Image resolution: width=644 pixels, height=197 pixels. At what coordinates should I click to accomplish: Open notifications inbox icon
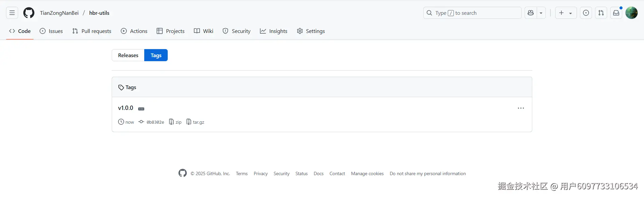tap(616, 13)
